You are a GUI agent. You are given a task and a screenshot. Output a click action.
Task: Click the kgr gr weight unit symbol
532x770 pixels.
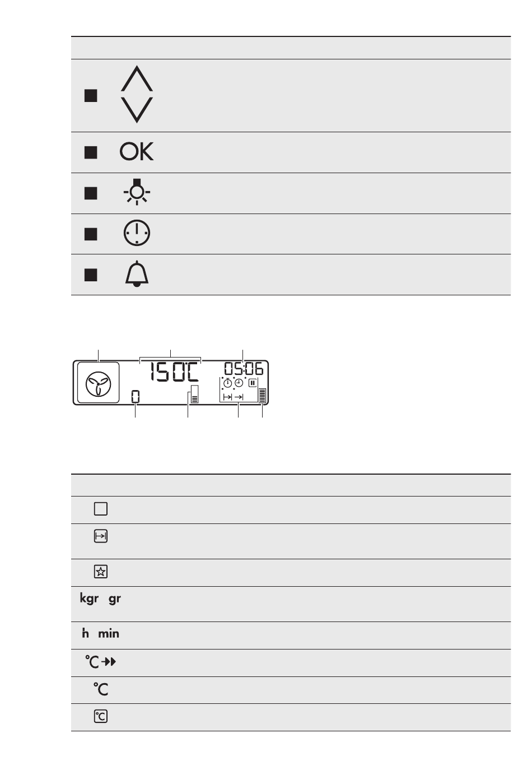tap(100, 599)
